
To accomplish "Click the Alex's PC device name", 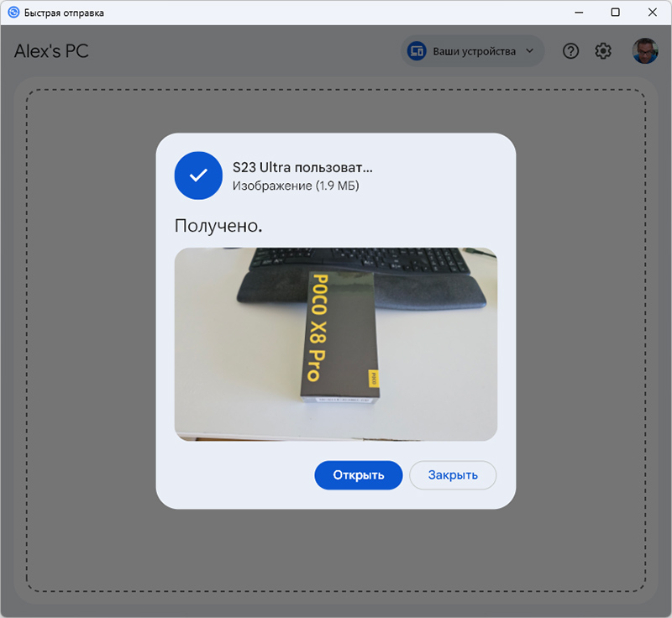I will pos(51,51).
